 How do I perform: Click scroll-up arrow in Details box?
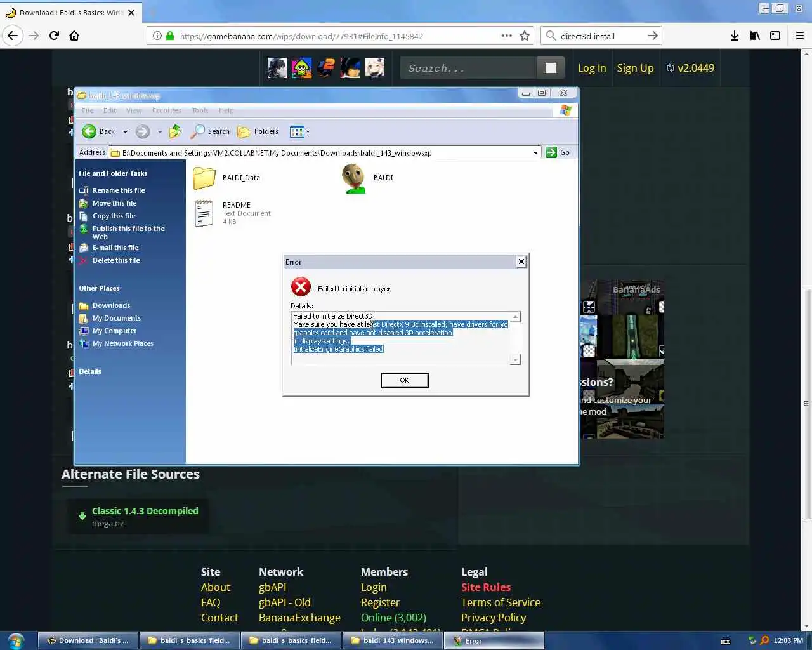[515, 317]
